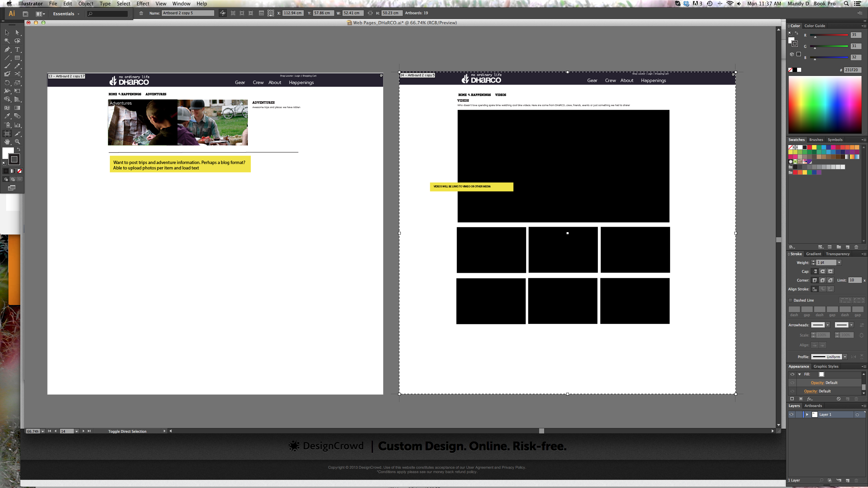
Task: Choose the Eyedropper tool
Action: (7, 116)
